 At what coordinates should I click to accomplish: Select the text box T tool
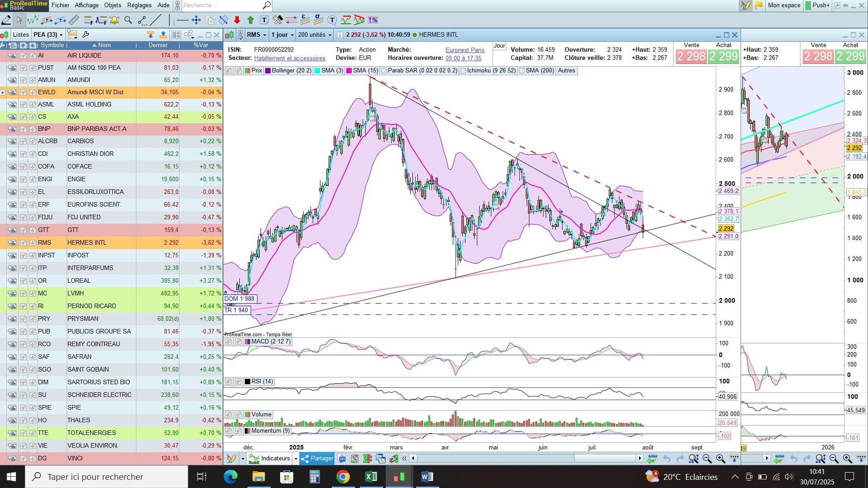[264, 20]
